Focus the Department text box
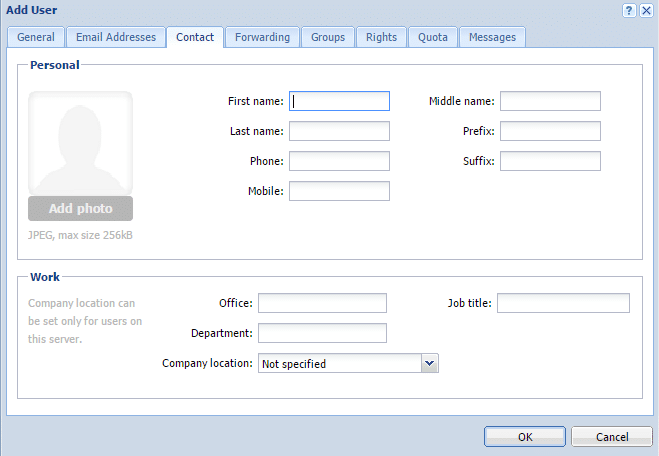The image size is (659, 456). tap(322, 333)
